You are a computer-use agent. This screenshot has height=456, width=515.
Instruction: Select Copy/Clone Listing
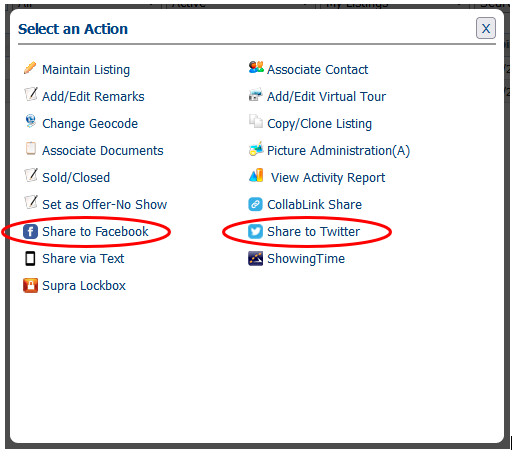tap(319, 124)
